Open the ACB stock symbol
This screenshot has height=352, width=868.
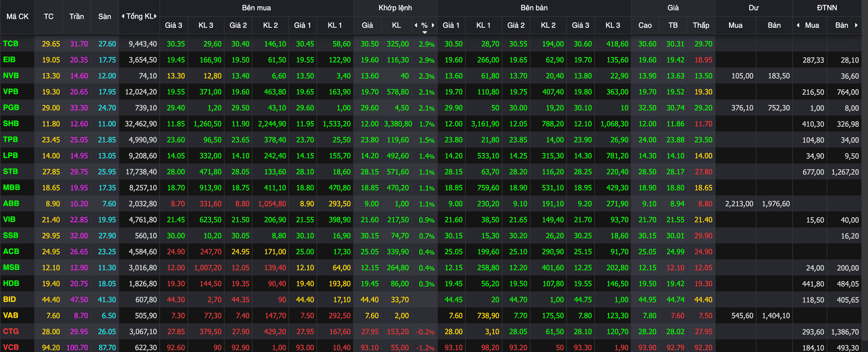coord(11,252)
